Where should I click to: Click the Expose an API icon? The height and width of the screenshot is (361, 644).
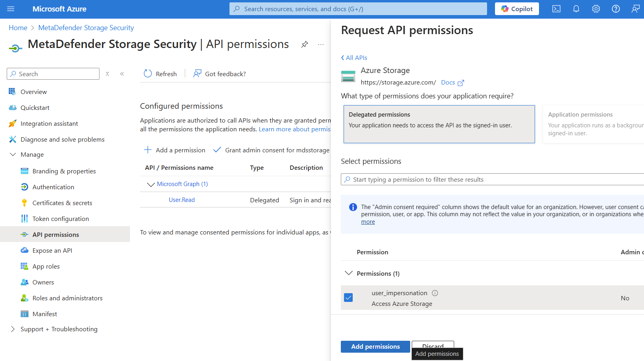[25, 250]
